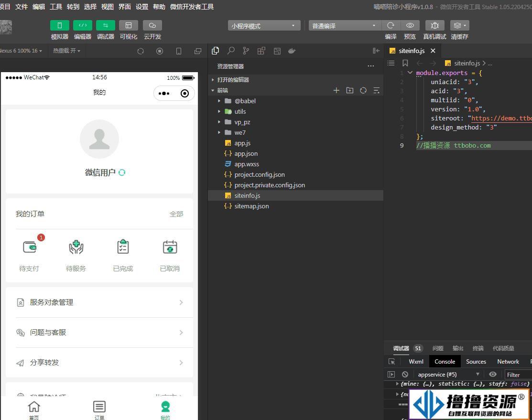Screen dimensions: 532x420
Task: Switch to the 问题 panel tab
Action: click(x=438, y=348)
